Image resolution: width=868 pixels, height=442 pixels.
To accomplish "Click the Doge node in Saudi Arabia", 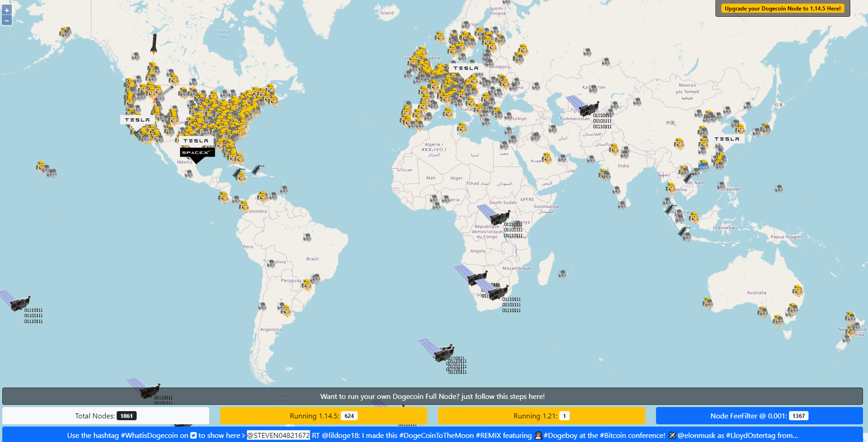I will point(547,158).
